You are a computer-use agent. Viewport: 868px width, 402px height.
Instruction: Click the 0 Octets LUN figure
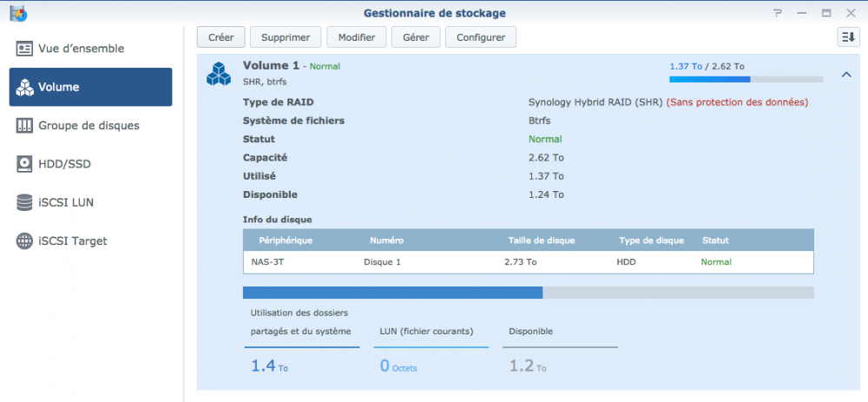[398, 366]
